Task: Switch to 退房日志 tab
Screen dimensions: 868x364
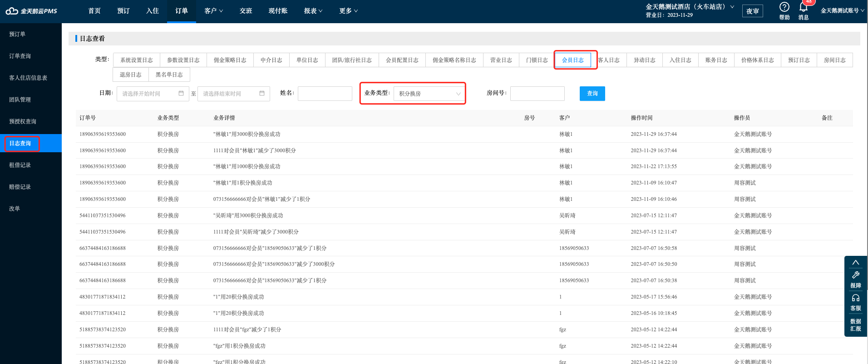Action: click(x=131, y=75)
